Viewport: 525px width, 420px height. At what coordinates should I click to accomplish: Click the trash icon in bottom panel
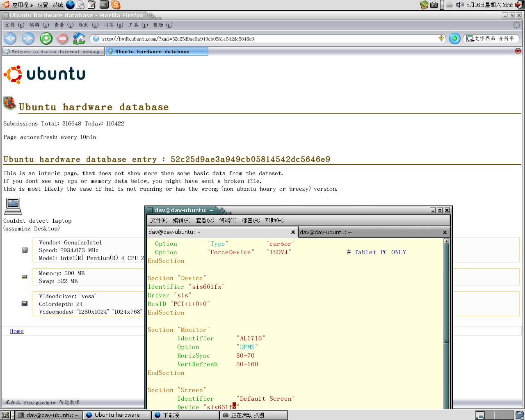tap(520, 415)
